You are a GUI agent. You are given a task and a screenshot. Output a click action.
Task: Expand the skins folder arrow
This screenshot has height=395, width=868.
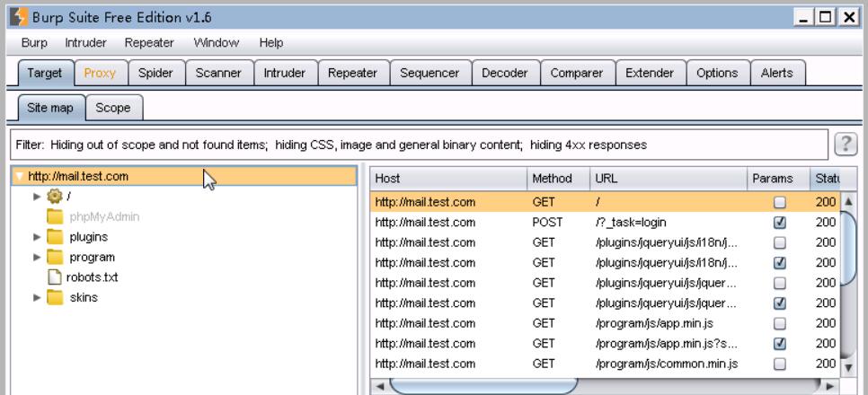tap(37, 298)
